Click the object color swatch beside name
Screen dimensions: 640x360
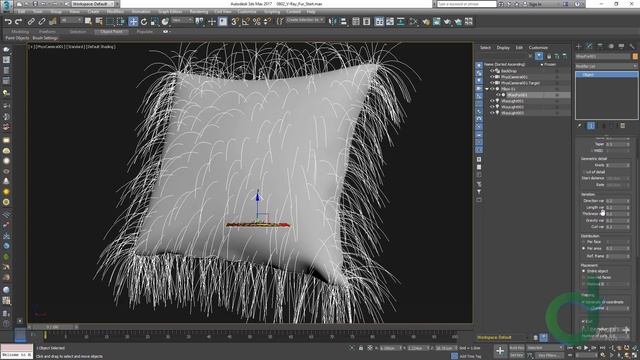(635, 56)
